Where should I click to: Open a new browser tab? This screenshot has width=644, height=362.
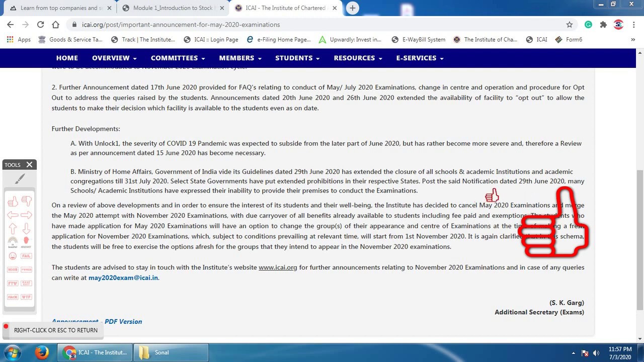(x=353, y=8)
